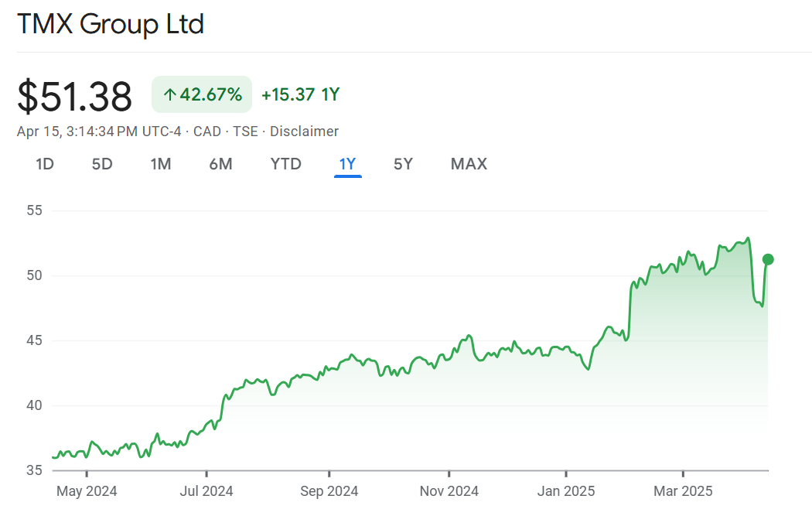Click the TMX Group Ltd title
812x516 pixels.
point(111,24)
